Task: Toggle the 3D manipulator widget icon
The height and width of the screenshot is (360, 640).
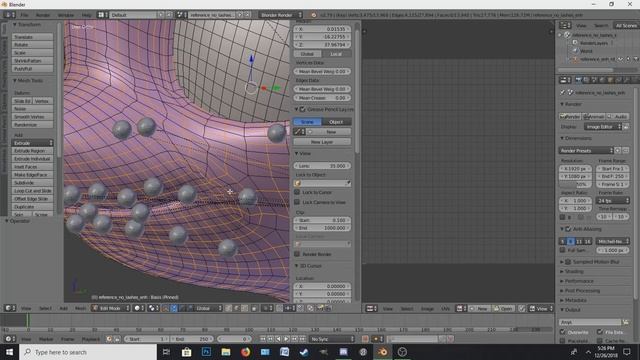Action: coord(166,308)
